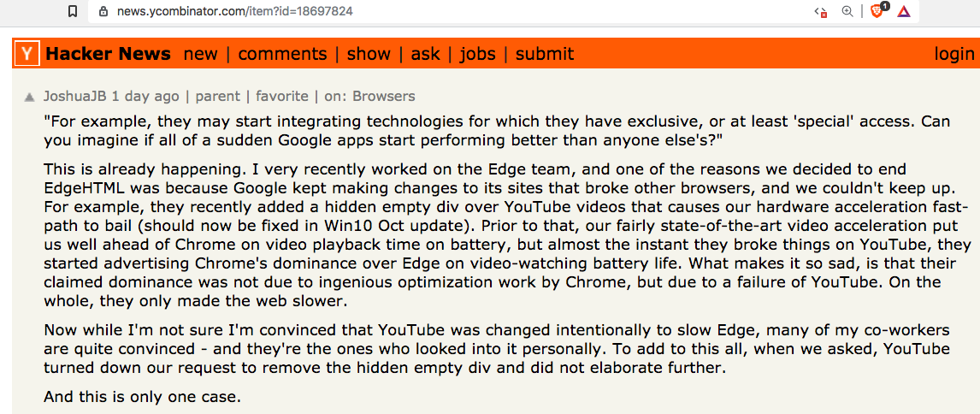Viewport: 980px width, 414px height.
Task: Open the Brave Shields lion icon
Action: tap(877, 11)
